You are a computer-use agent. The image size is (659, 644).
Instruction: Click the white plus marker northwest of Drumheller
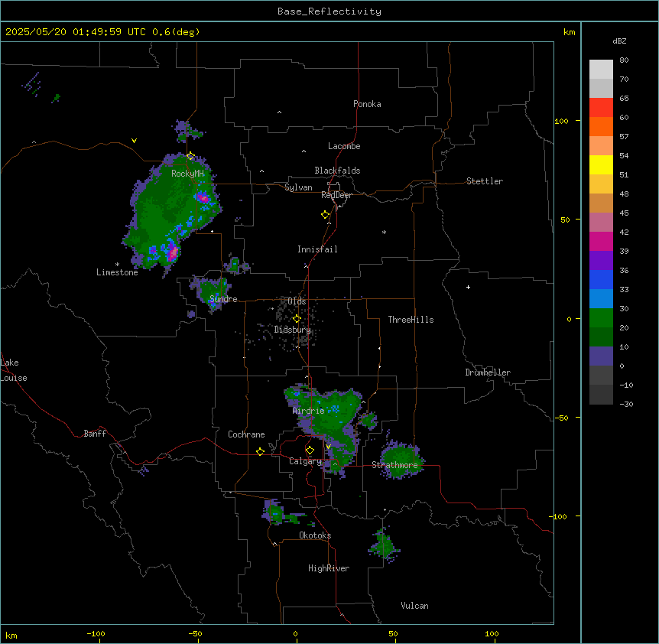point(468,287)
